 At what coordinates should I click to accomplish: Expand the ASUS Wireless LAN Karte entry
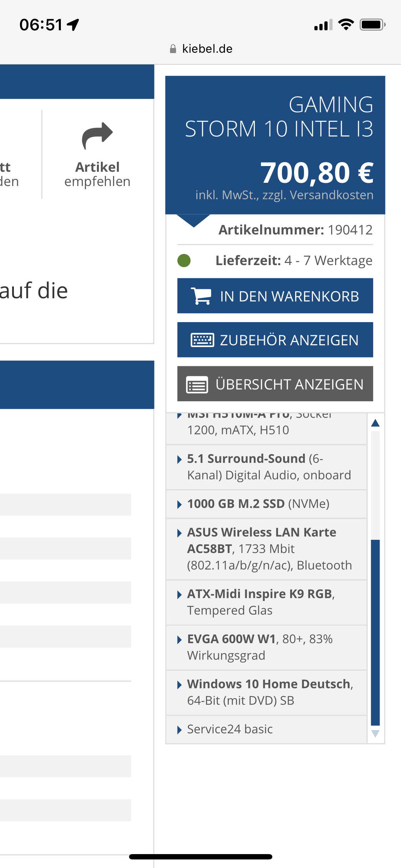[x=266, y=549]
